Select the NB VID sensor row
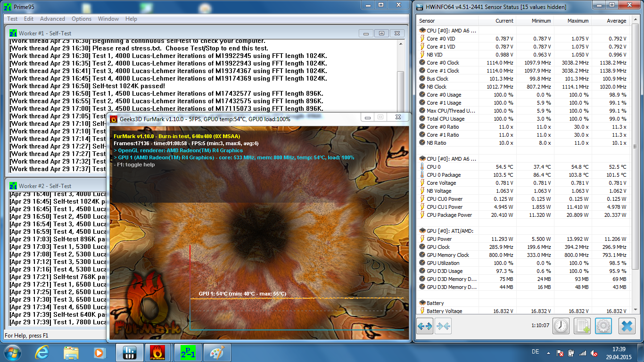Viewport: 644px width, 362px height. click(523, 55)
